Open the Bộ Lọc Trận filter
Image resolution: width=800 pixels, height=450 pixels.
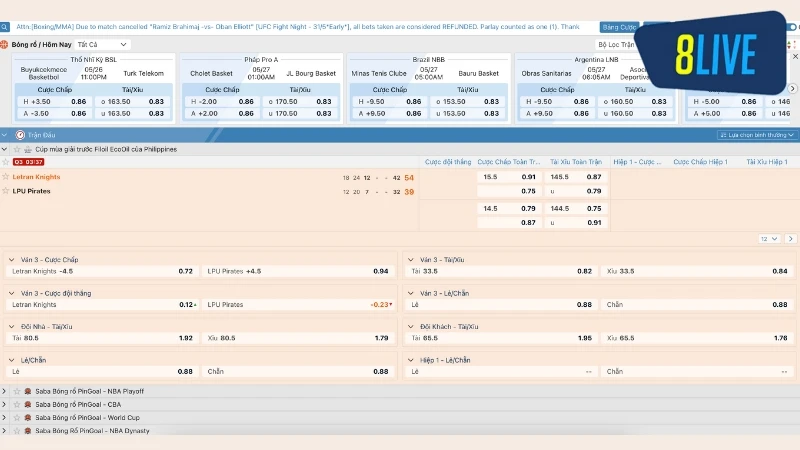coord(617,45)
